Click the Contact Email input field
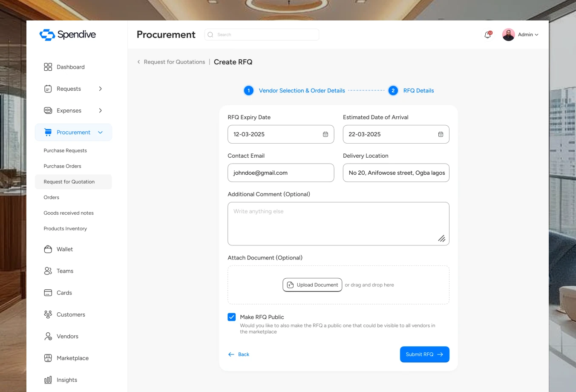Screen dimensions: 576x392 281,173
